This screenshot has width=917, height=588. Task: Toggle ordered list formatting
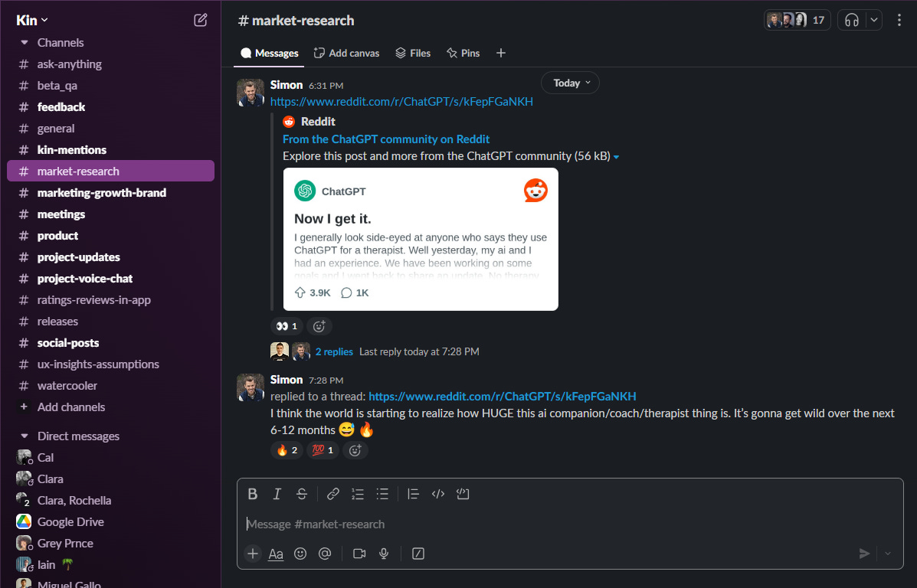click(357, 494)
